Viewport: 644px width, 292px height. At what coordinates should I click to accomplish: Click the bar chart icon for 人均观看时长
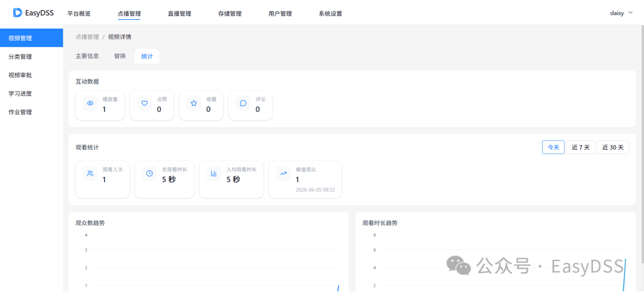214,174
